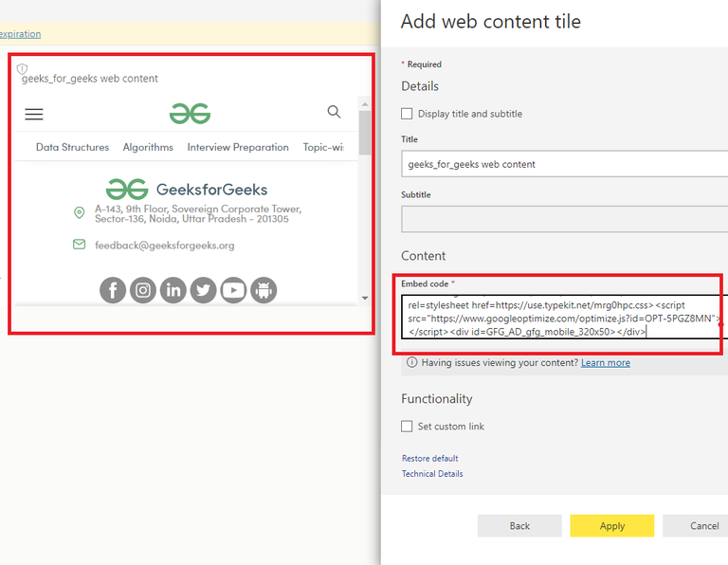This screenshot has height=565, width=728.
Task: Click the small GeeksforGeeks logo header
Action: (x=190, y=113)
